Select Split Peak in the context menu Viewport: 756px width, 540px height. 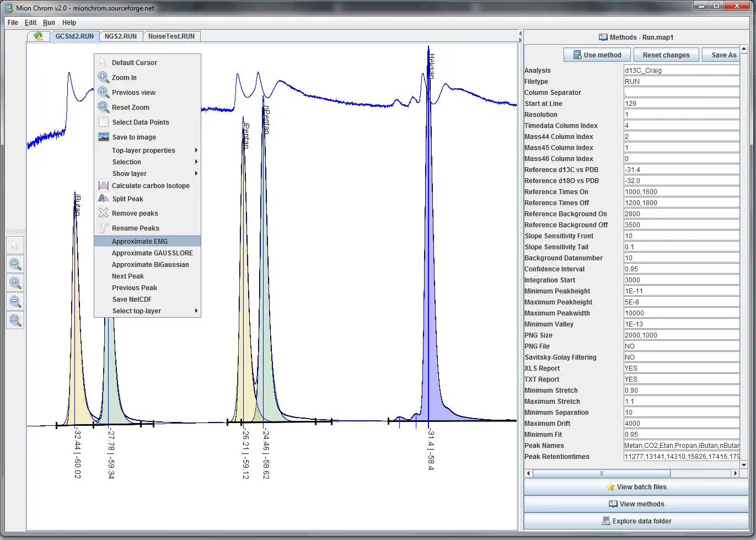coord(127,199)
